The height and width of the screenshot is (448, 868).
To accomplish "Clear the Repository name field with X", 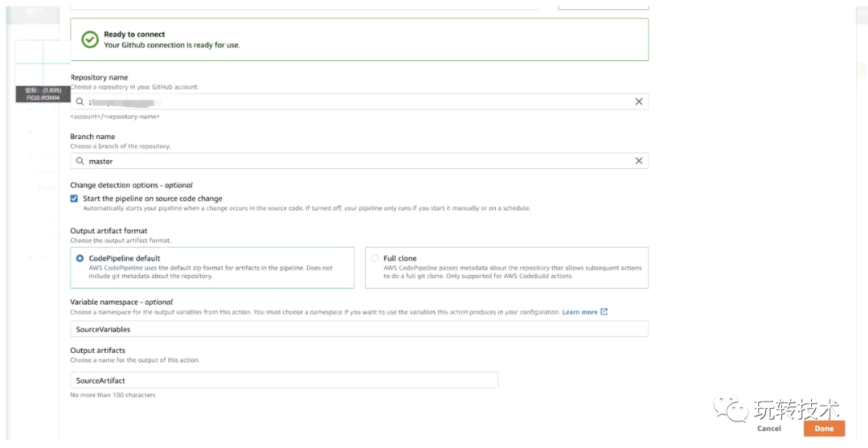I will [x=639, y=102].
